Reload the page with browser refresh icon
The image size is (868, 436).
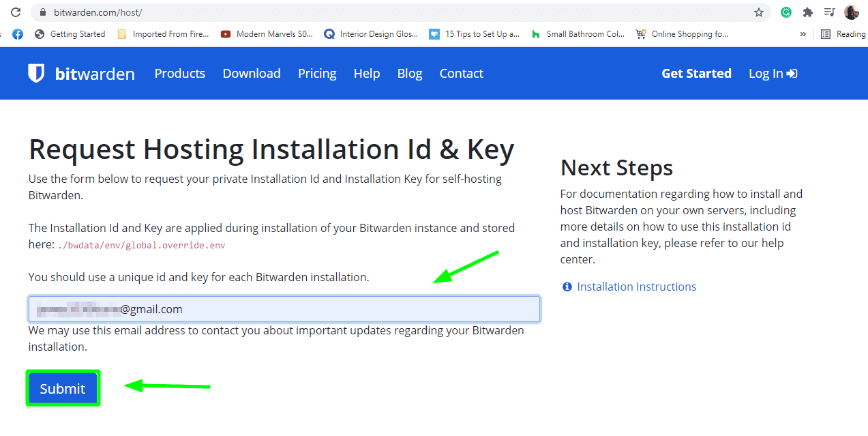[15, 12]
